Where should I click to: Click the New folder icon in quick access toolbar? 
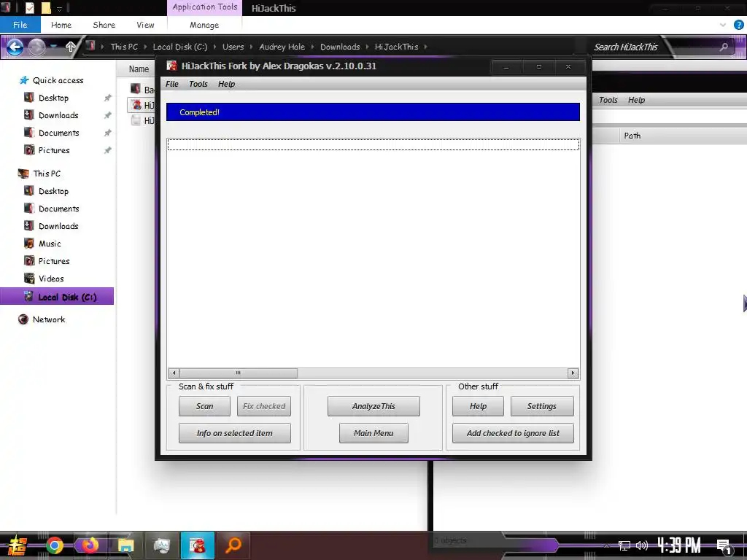pos(46,8)
